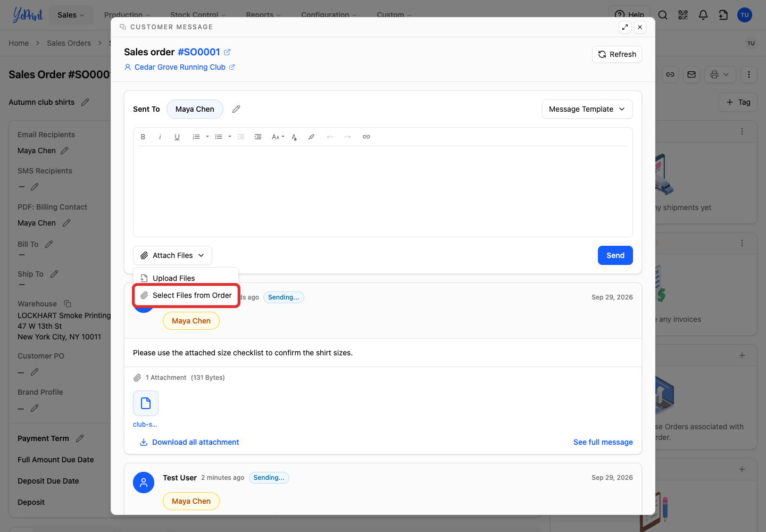
Task: Insert a numbered list in editor
Action: [x=196, y=137]
